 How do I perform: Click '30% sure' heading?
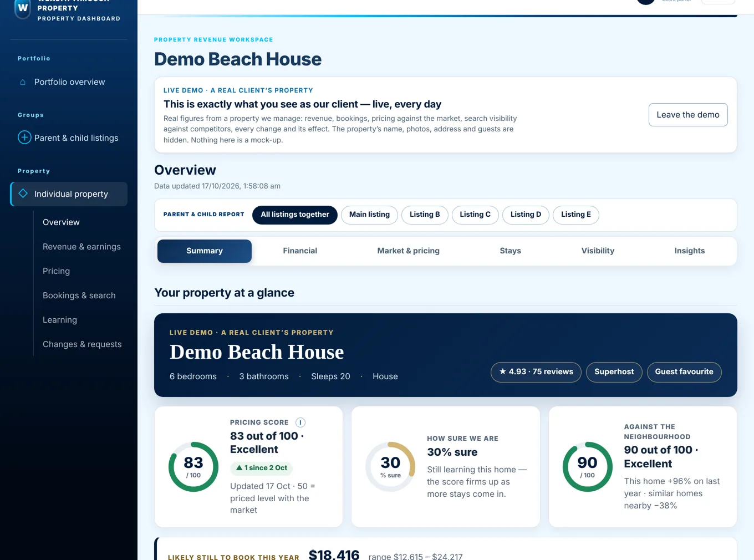452,452
